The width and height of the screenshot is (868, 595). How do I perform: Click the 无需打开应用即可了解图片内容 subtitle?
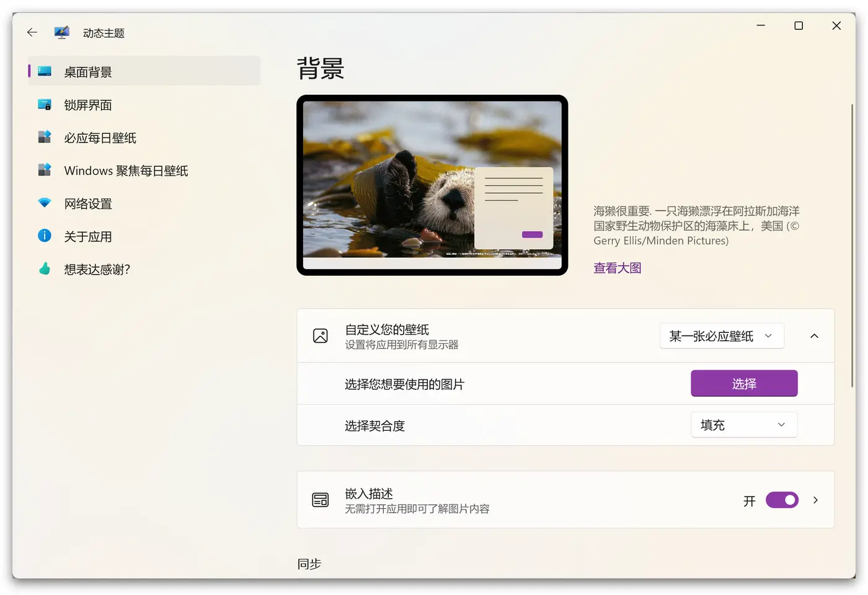[417, 509]
